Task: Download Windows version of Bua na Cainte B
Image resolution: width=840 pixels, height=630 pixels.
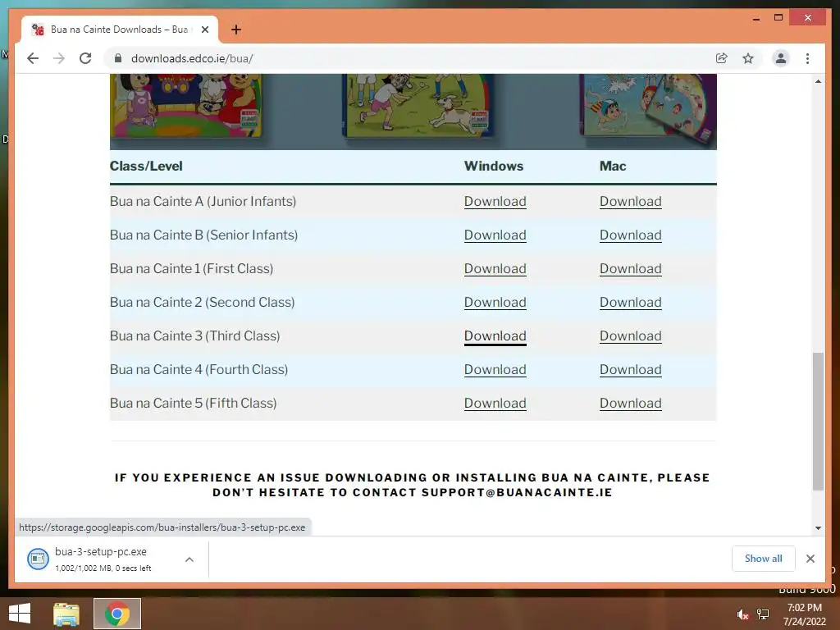Action: (495, 235)
